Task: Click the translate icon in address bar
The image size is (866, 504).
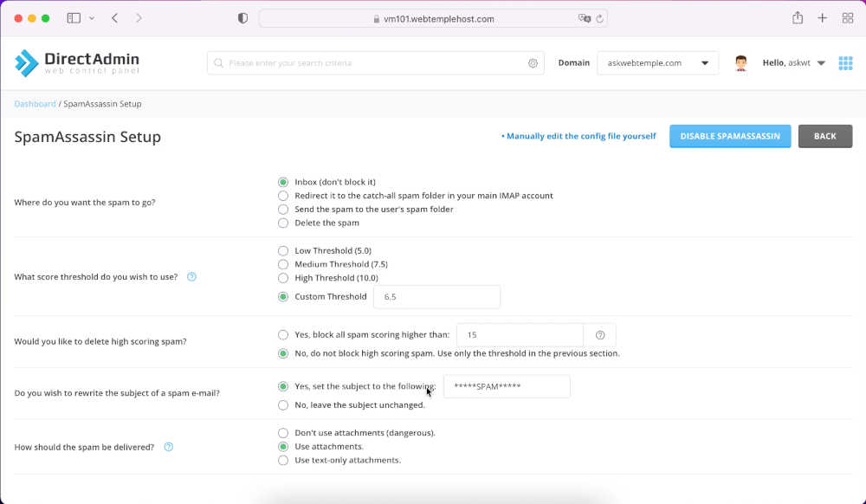Action: (x=584, y=18)
